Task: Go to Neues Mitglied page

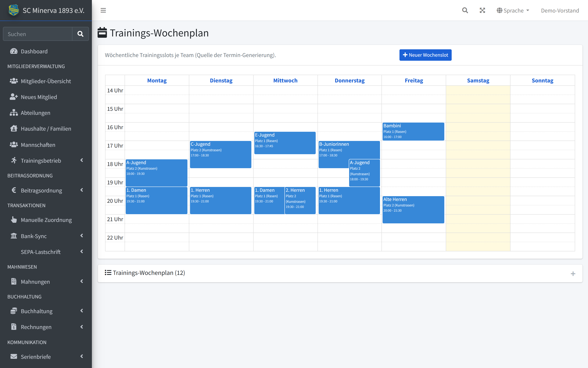Action: [46, 97]
